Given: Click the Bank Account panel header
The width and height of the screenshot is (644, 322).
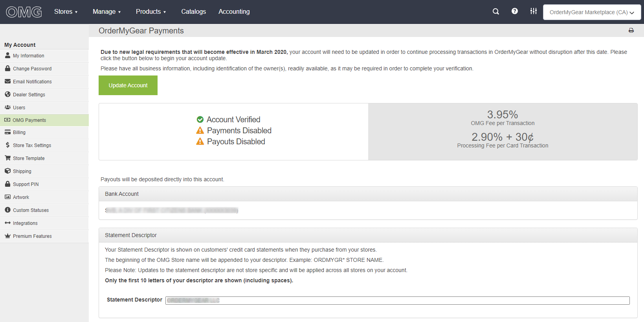Looking at the screenshot, I should tap(368, 194).
